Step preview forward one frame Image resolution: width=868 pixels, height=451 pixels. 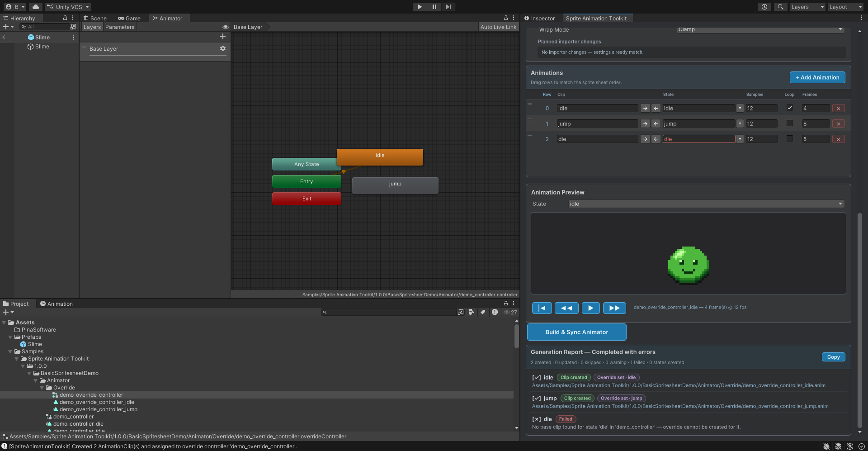pos(615,308)
